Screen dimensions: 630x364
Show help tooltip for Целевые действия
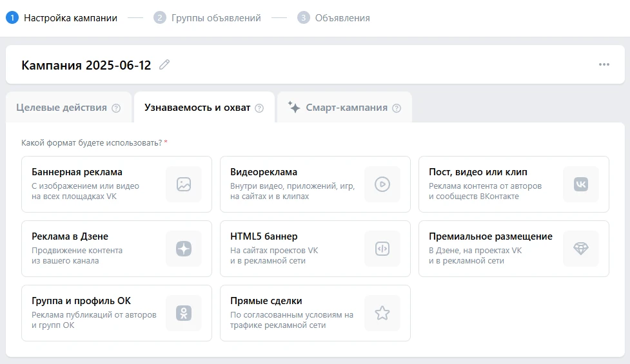pyautogui.click(x=116, y=108)
